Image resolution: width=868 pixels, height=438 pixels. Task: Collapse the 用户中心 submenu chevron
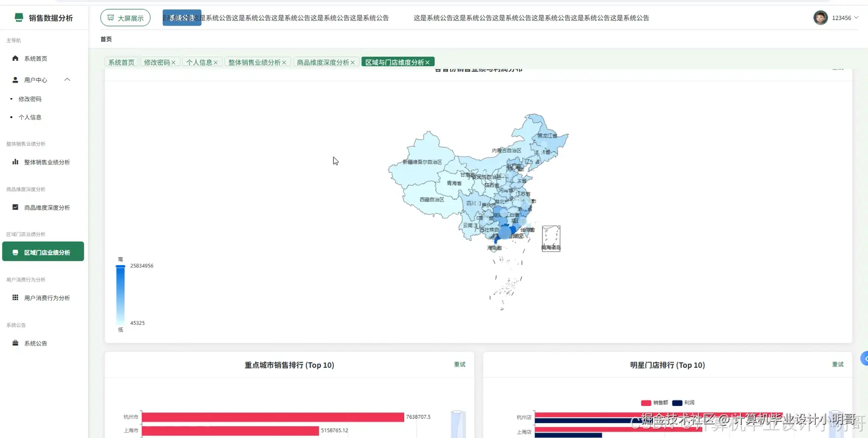click(x=67, y=80)
